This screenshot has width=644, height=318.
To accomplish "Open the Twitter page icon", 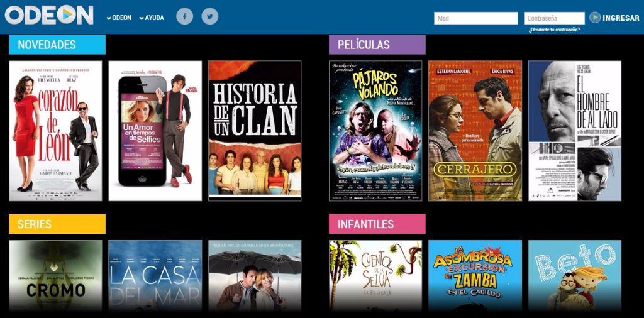I will point(210,16).
